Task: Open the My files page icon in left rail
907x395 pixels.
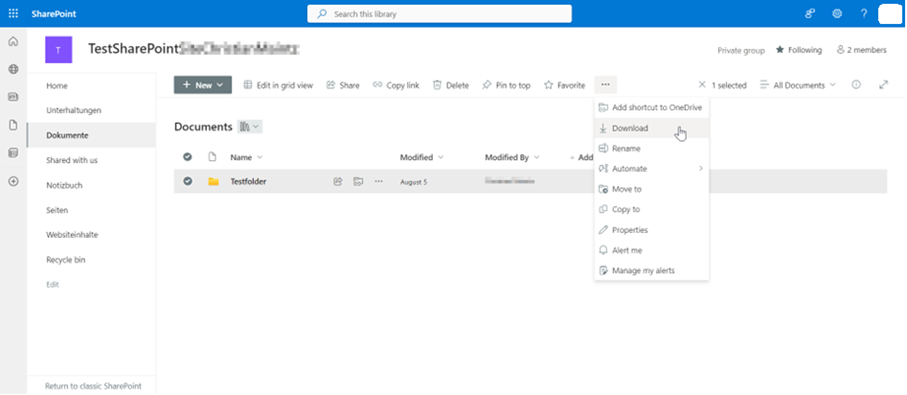Action: [x=13, y=125]
